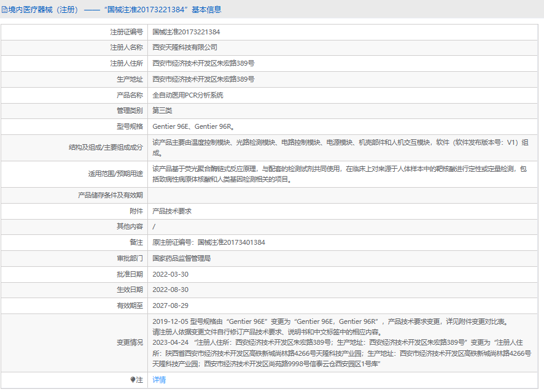
Task: Select original number 国械注准20173401384 in remarks
Action: pos(231,242)
